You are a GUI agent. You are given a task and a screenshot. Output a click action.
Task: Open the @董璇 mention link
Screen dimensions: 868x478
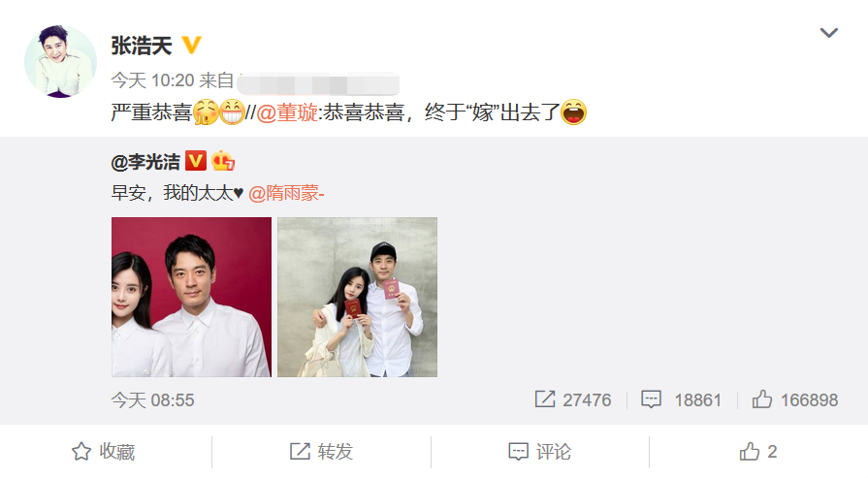point(287,112)
